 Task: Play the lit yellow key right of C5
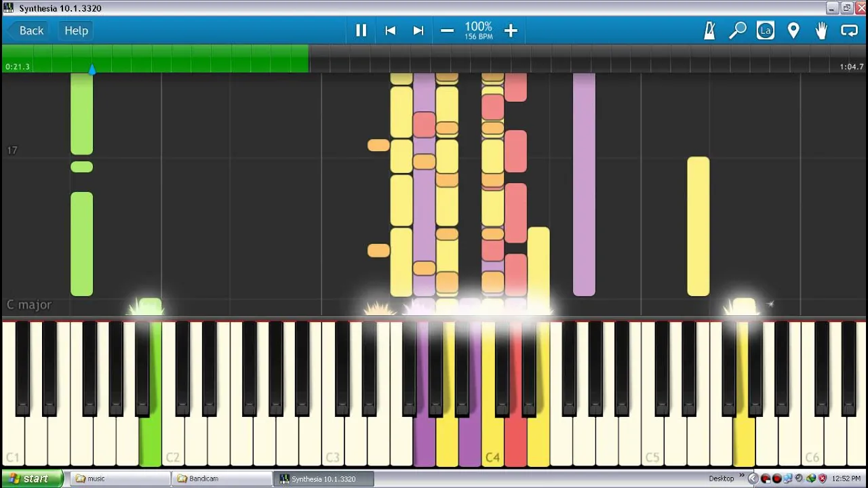coord(744,441)
